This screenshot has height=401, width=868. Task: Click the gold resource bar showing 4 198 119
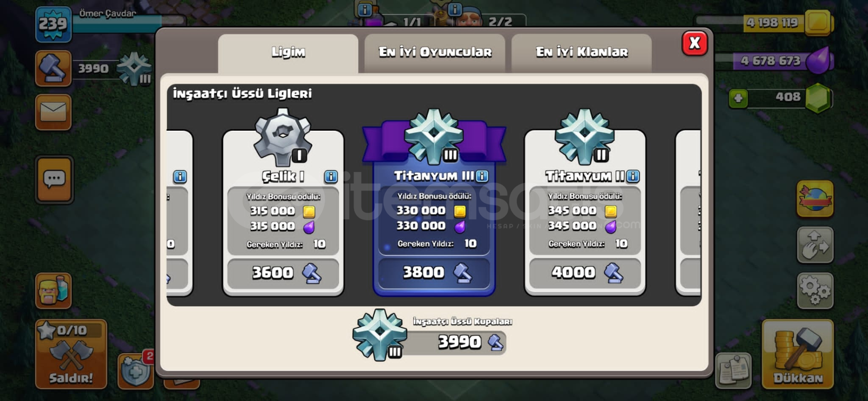coord(764,23)
